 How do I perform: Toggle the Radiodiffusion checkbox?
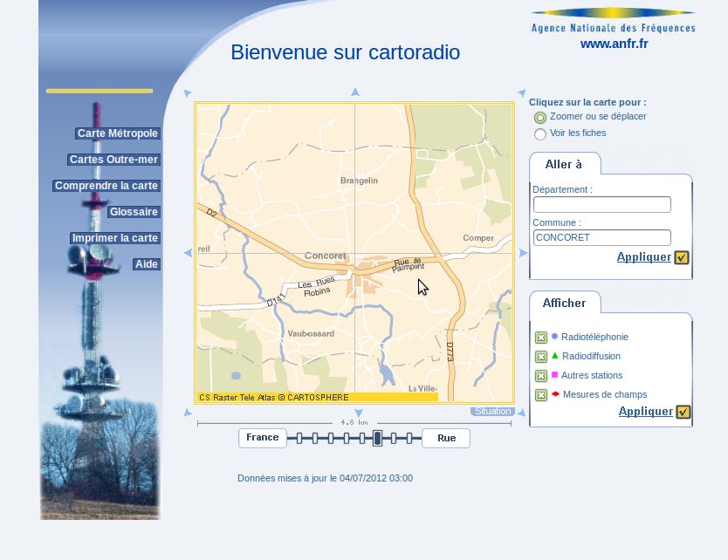(541, 357)
